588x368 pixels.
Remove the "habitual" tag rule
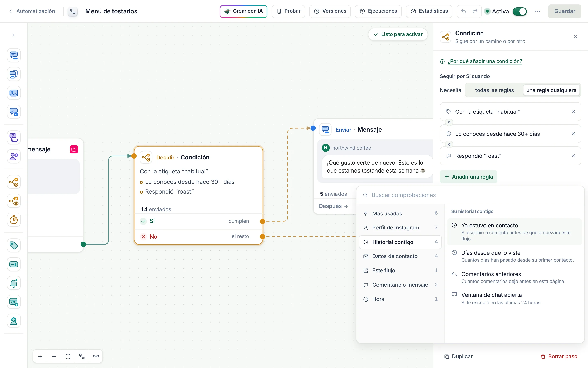point(573,112)
